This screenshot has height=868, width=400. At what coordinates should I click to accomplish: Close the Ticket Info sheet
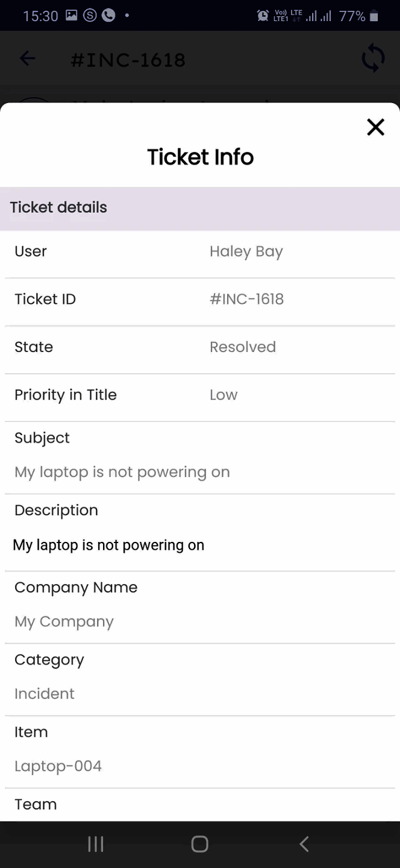375,127
